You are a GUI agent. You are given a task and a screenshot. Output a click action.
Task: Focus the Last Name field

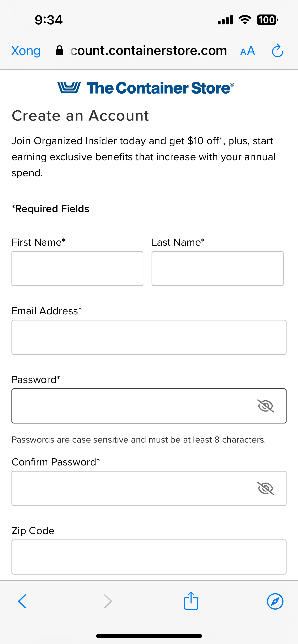[218, 269]
